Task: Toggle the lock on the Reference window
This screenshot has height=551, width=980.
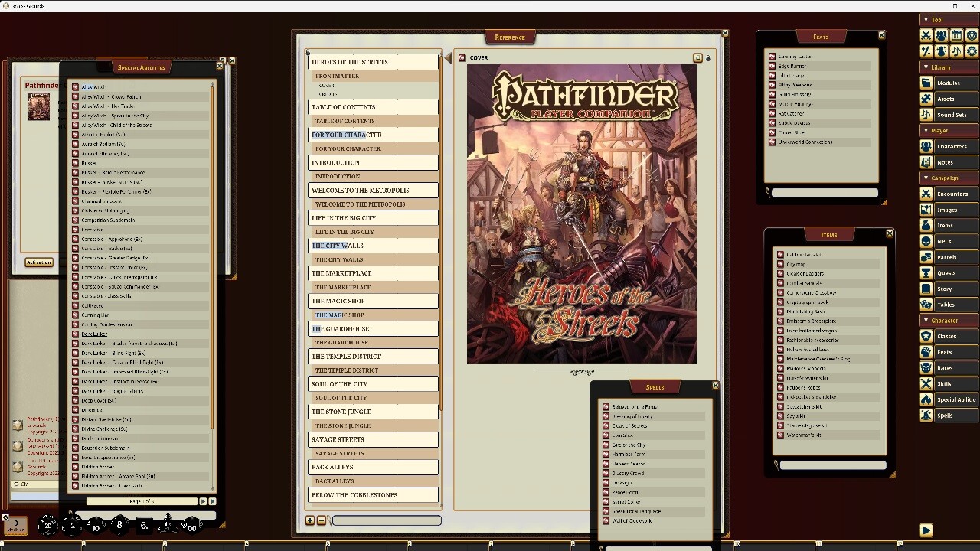Action: point(707,57)
